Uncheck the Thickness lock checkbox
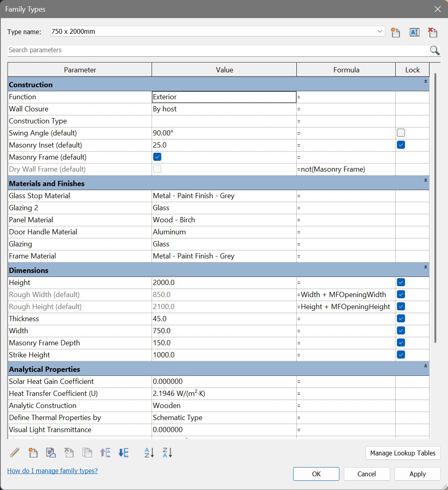Screen dimensions: 448x490 (401, 318)
